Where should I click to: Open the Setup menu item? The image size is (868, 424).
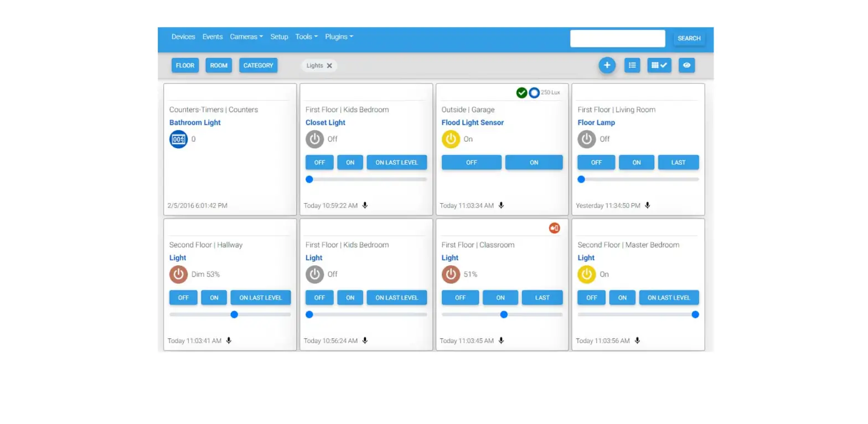point(279,37)
